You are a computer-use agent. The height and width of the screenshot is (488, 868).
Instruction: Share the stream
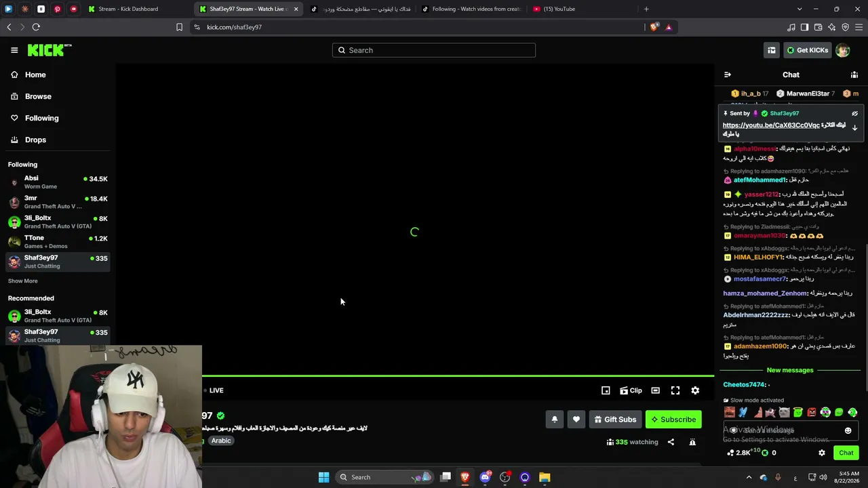coord(671,442)
